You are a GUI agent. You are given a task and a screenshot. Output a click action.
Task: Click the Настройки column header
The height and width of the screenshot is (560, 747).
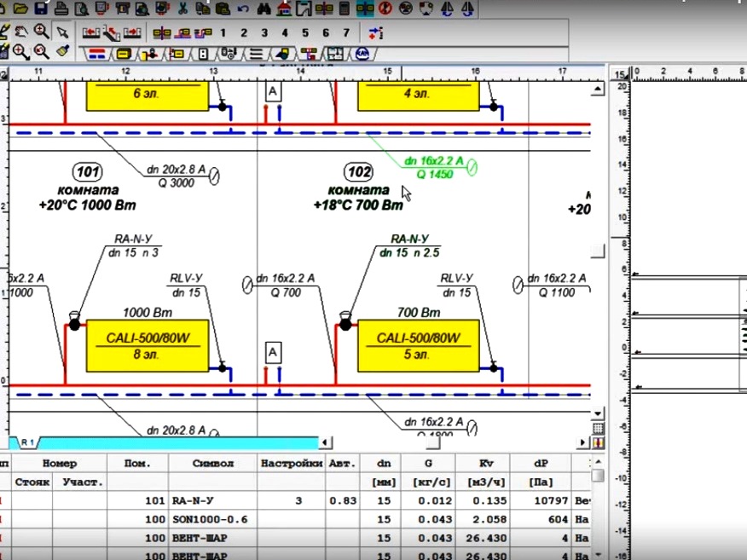[x=292, y=464]
